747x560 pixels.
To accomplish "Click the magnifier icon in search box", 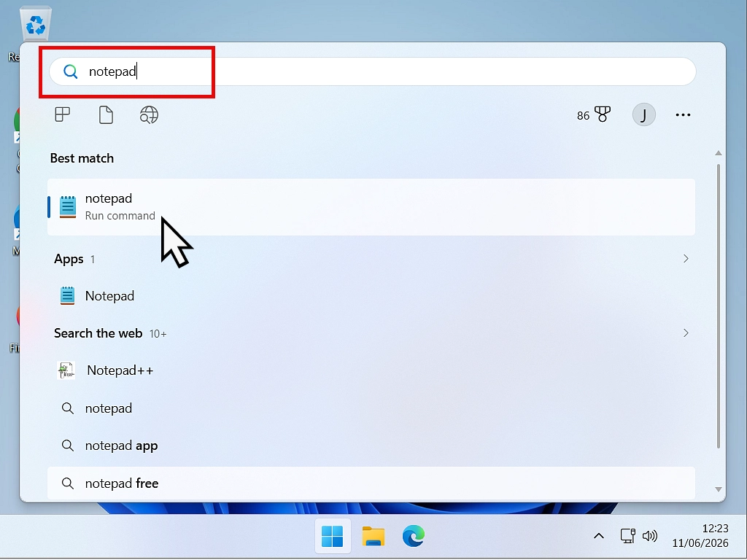I will pyautogui.click(x=71, y=71).
